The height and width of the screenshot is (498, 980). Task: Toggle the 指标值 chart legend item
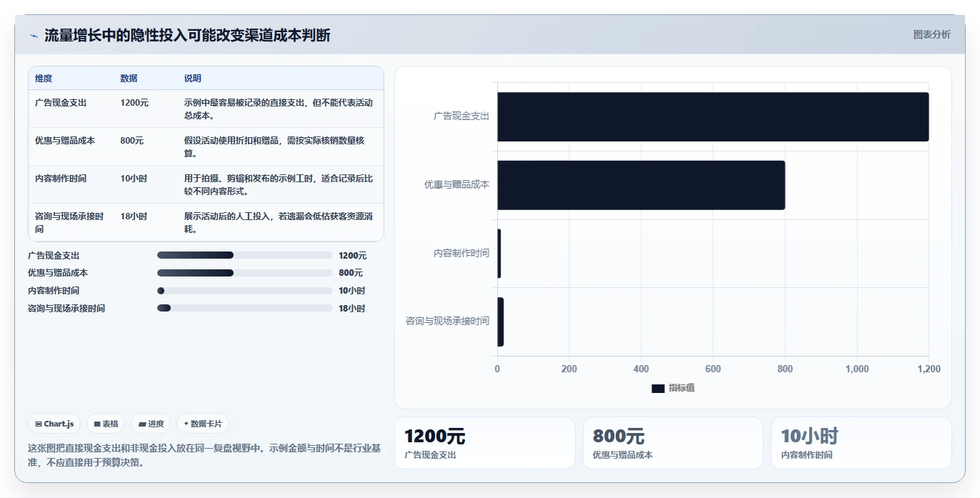[x=673, y=388]
